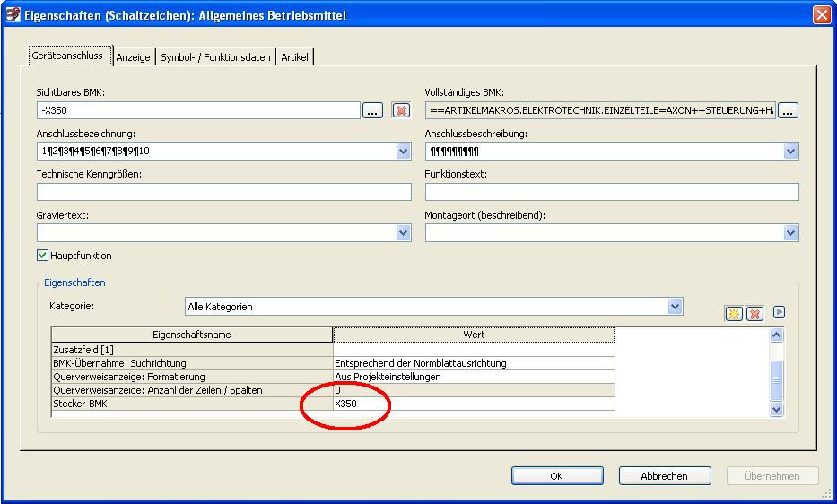Open the Montageort (beschreibend) dropdown
The width and height of the screenshot is (837, 504).
click(790, 233)
